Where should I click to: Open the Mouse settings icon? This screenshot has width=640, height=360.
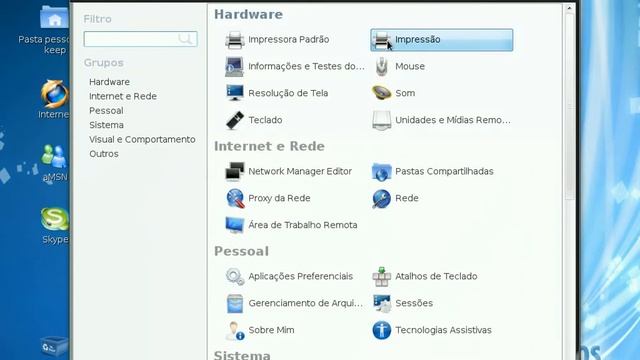click(382, 67)
